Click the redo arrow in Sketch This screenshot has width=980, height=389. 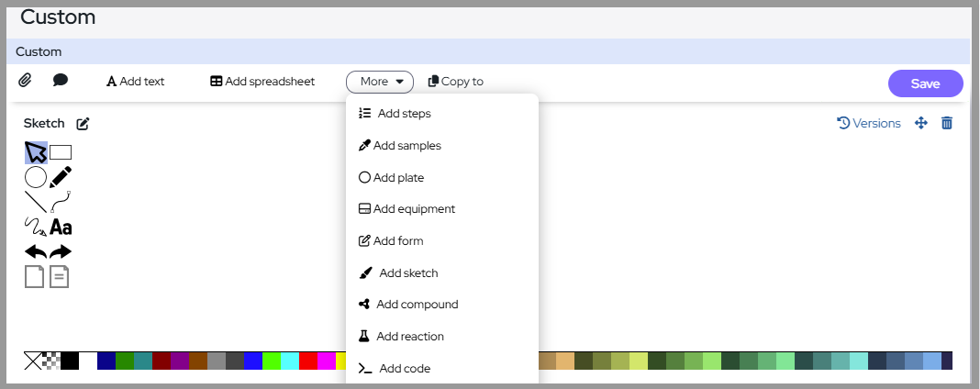click(x=61, y=251)
